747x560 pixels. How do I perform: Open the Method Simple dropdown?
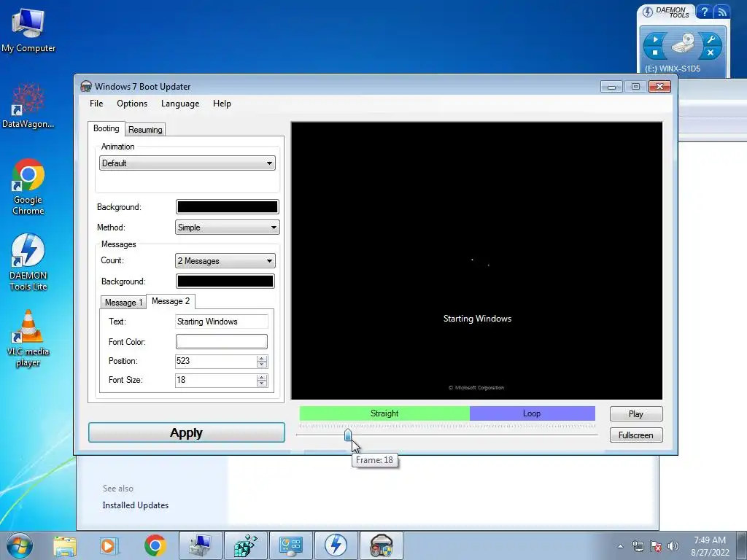pyautogui.click(x=228, y=227)
